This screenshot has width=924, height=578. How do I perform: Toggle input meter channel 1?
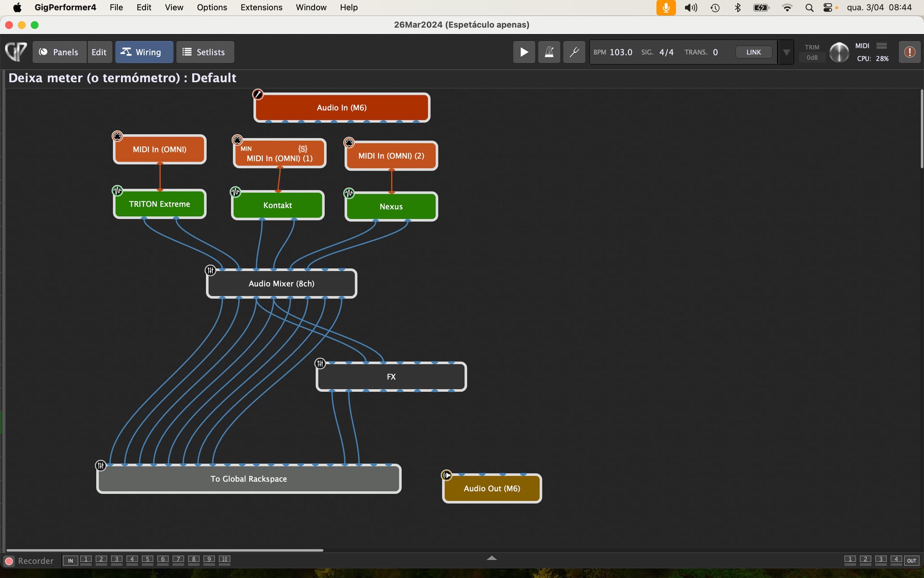point(86,560)
